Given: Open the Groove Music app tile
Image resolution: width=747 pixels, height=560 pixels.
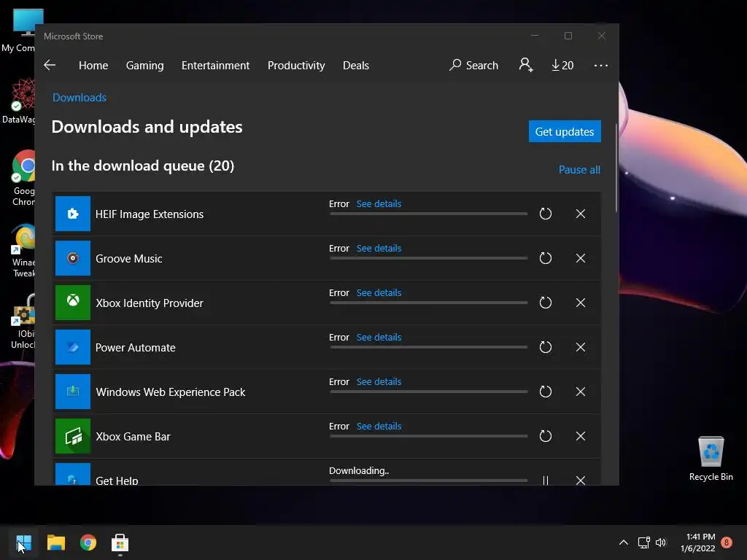Looking at the screenshot, I should click(73, 258).
